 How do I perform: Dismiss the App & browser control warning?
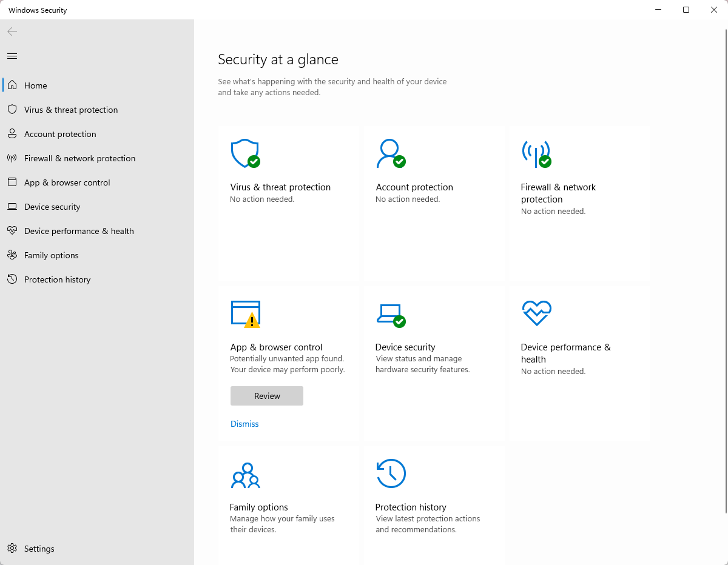[244, 424]
